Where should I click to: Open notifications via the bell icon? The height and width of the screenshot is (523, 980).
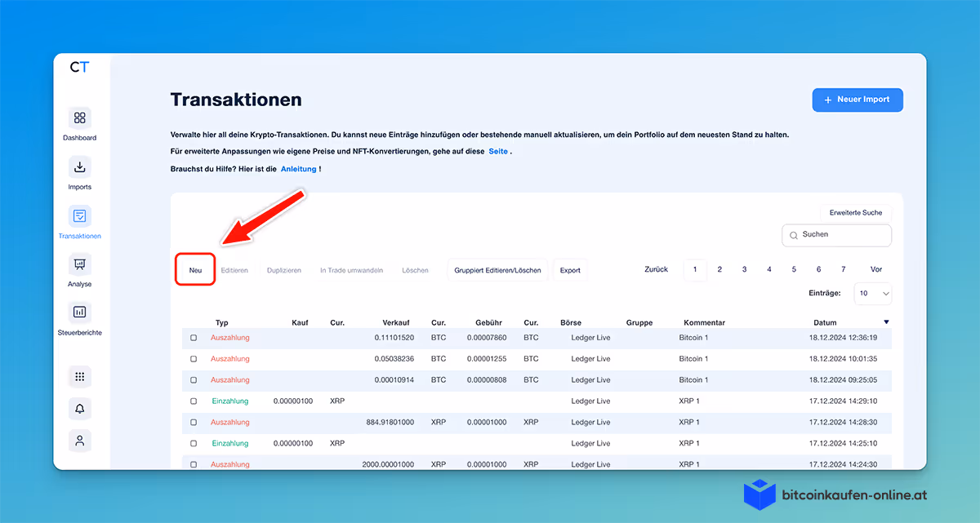(x=79, y=408)
